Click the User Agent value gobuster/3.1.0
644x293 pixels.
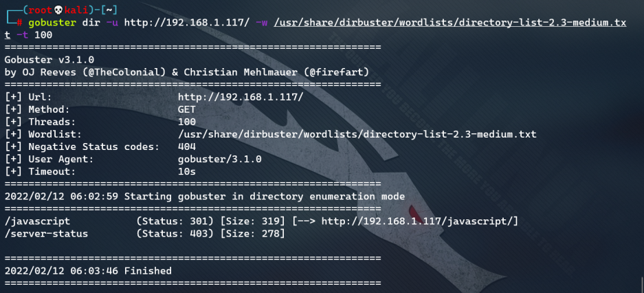pos(220,159)
